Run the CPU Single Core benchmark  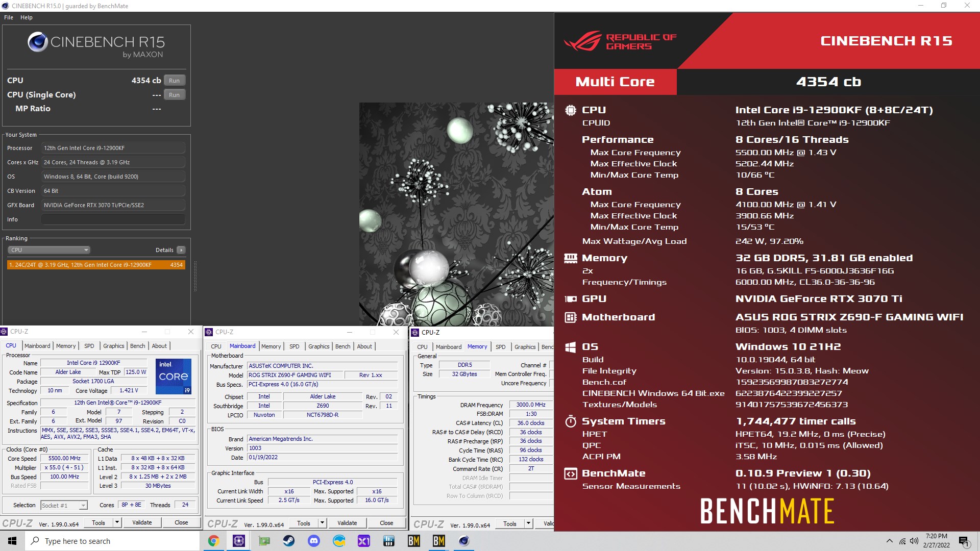point(175,95)
